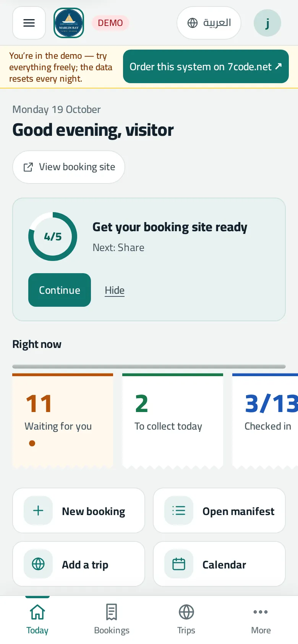Viewport: 298px width, 644px height.
Task: Expand the More menu
Action: (261, 620)
